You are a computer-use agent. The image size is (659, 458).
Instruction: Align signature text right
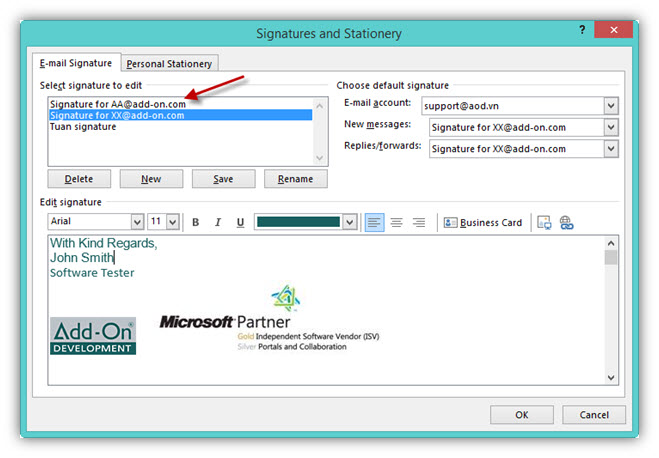(x=419, y=222)
